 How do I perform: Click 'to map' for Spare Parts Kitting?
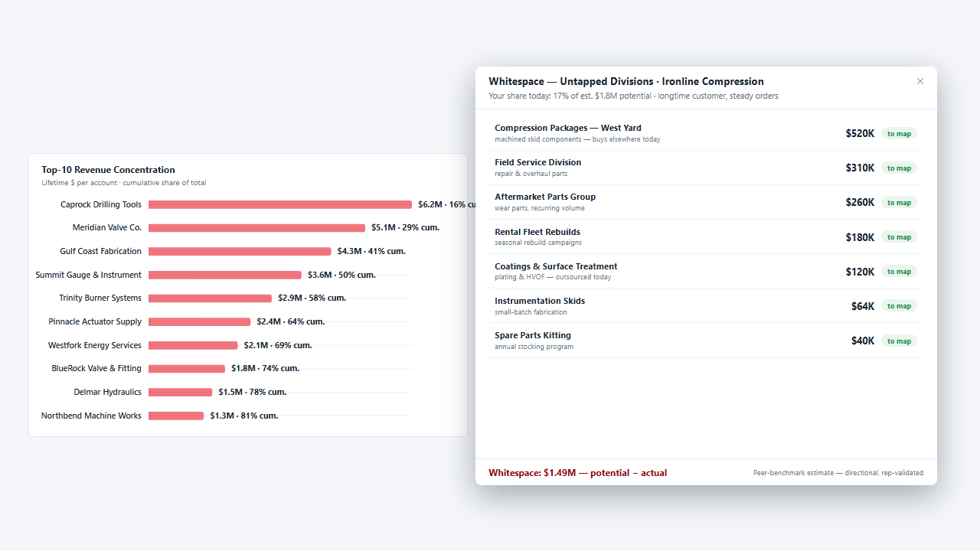pyautogui.click(x=899, y=341)
